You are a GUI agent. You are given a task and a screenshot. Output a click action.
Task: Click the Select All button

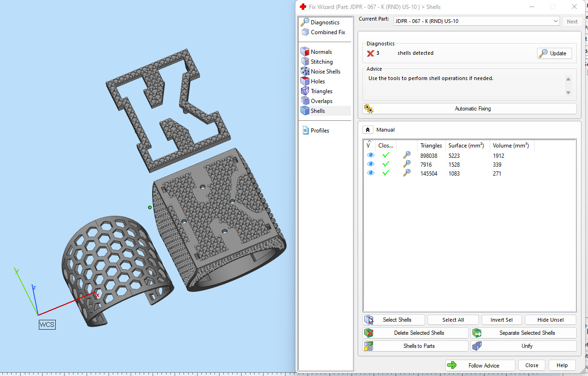pyautogui.click(x=453, y=320)
